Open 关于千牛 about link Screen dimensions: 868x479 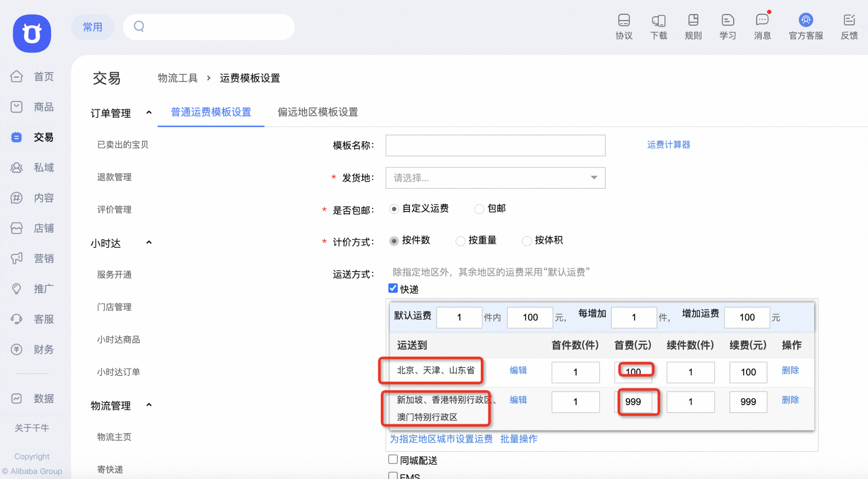32,428
